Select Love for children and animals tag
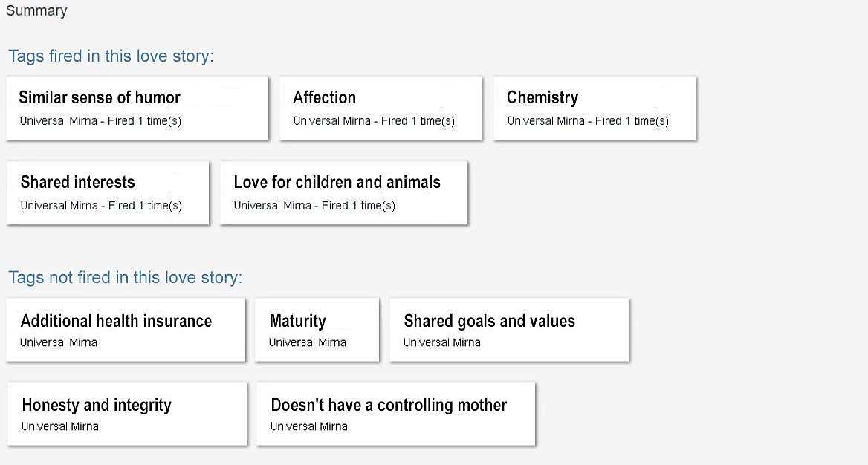868x465 pixels. tap(343, 192)
